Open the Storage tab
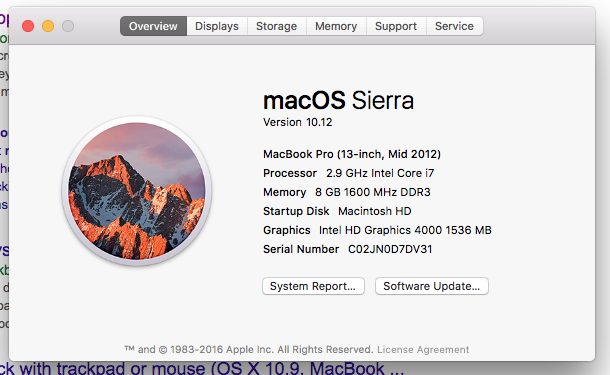Image resolution: width=610 pixels, height=375 pixels. tap(277, 26)
